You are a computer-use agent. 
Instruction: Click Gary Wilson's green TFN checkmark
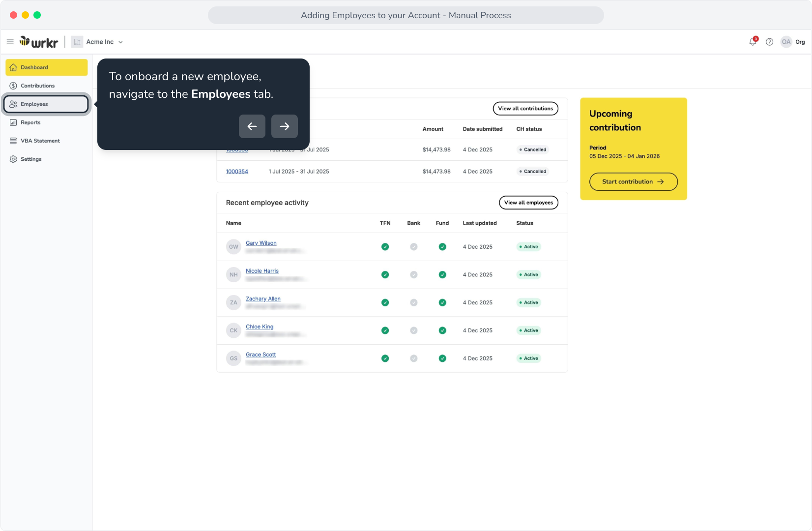point(385,247)
